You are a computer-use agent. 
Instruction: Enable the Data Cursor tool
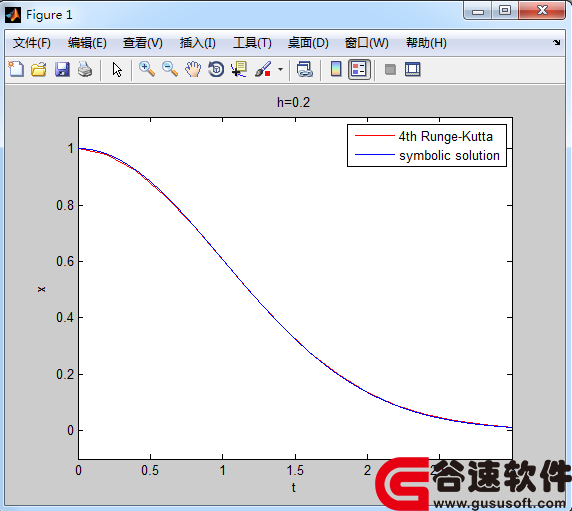pyautogui.click(x=239, y=69)
